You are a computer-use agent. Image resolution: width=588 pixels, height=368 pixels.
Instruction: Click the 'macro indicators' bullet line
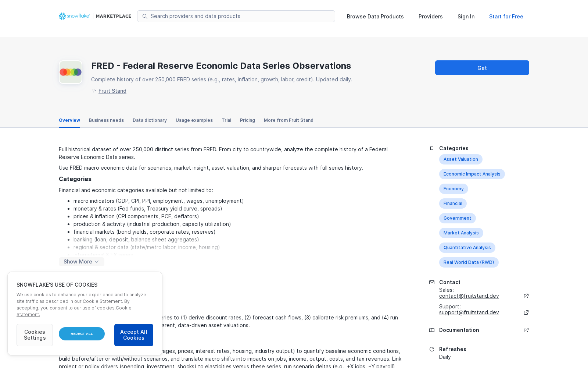[x=158, y=201]
